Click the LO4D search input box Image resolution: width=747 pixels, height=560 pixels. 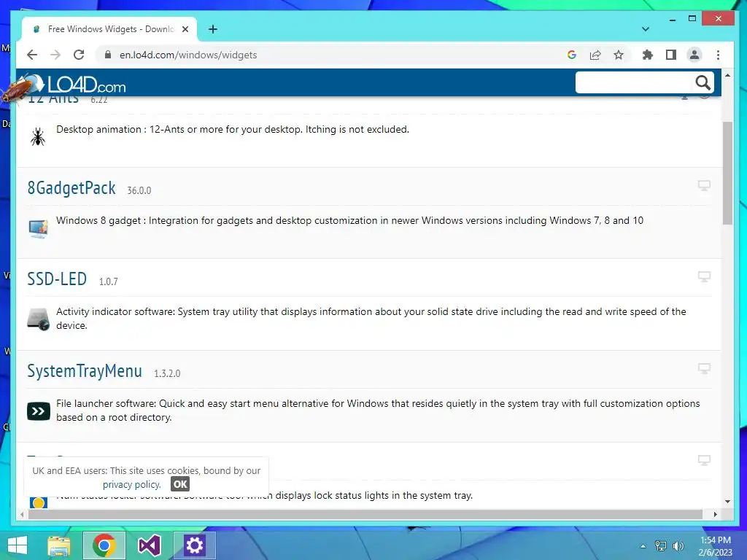click(x=634, y=83)
